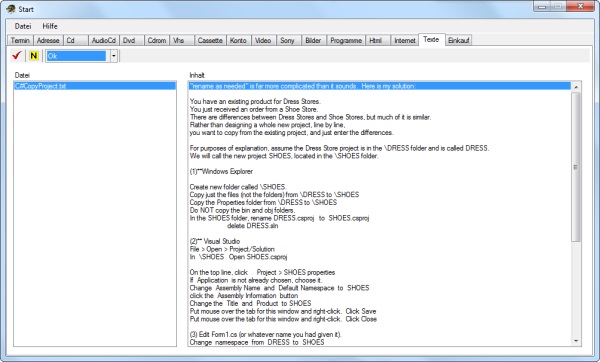Click scrollbar up arrow in Inhalt

(576, 87)
